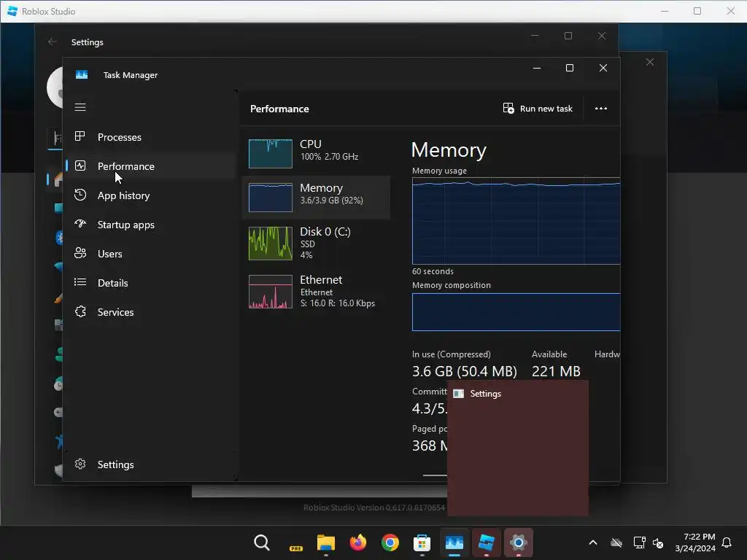Click the Users people icon
The height and width of the screenshot is (560, 747).
tap(80, 253)
